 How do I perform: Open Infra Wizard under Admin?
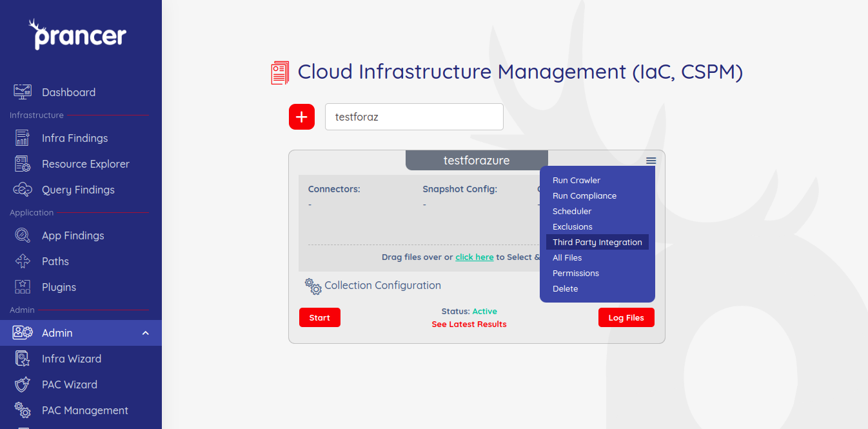coord(72,359)
